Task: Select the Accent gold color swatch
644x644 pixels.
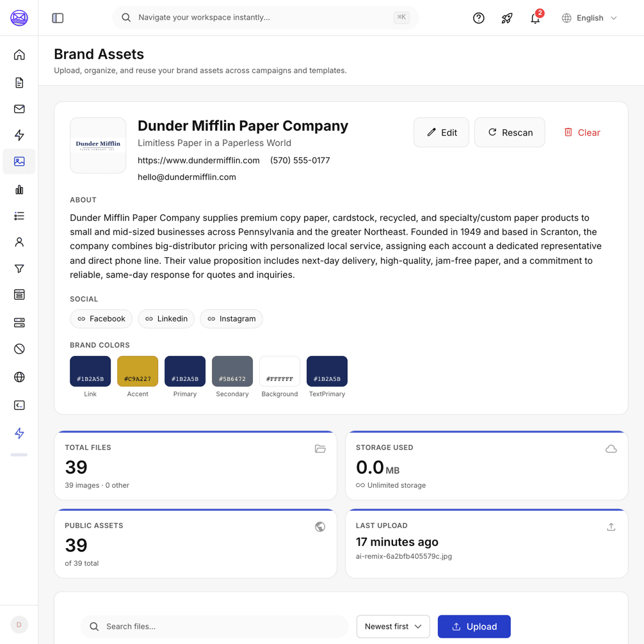Action: tap(138, 371)
